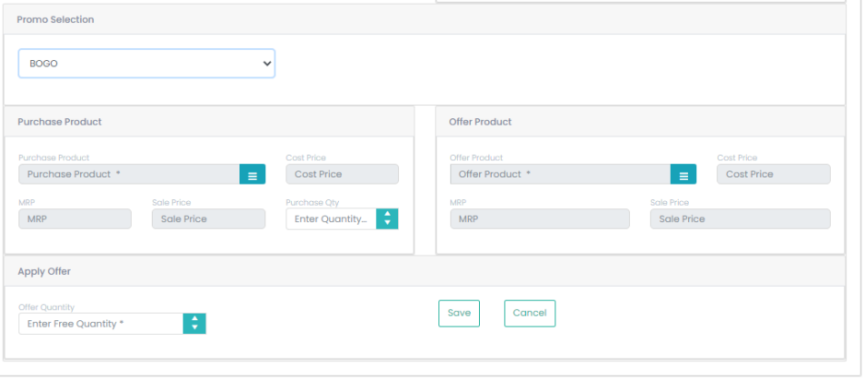868x383 pixels.
Task: Click Sale Price field in Purchase Product panel
Action: tap(209, 219)
